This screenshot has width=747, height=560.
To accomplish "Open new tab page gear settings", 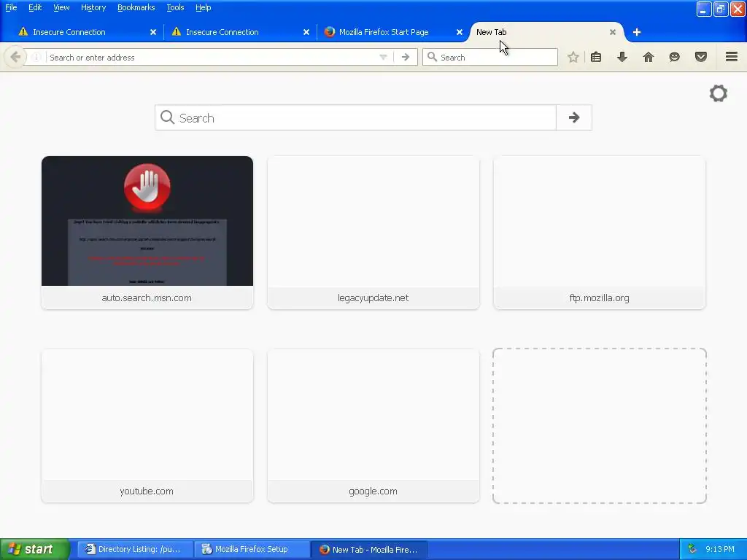I will [x=719, y=93].
